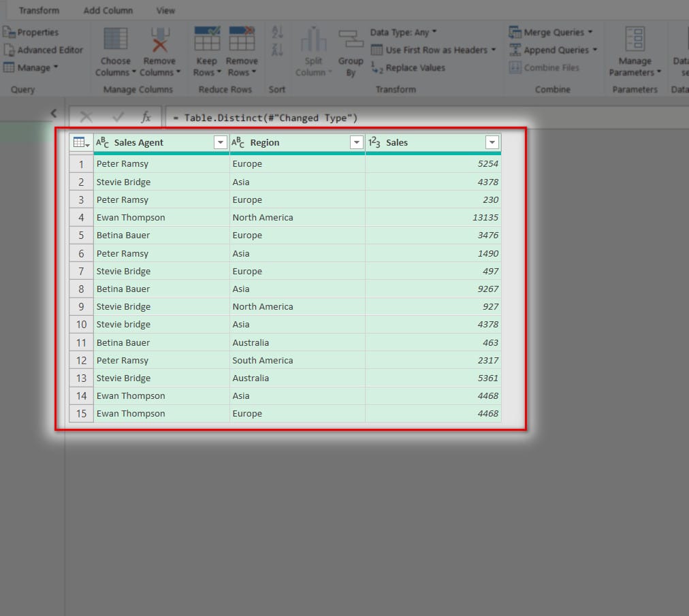Sort ascending with the A-Z icon
Image resolution: width=689 pixels, height=616 pixels.
tap(277, 32)
